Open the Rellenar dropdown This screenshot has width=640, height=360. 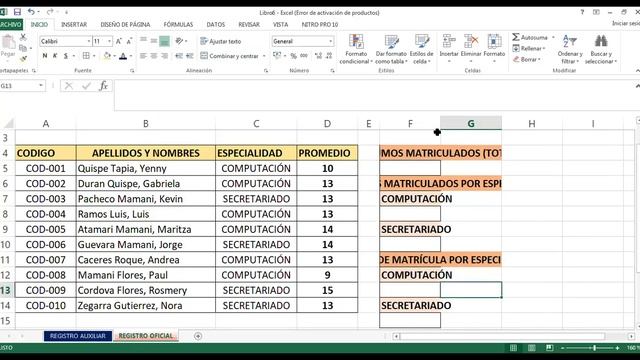tap(529, 48)
